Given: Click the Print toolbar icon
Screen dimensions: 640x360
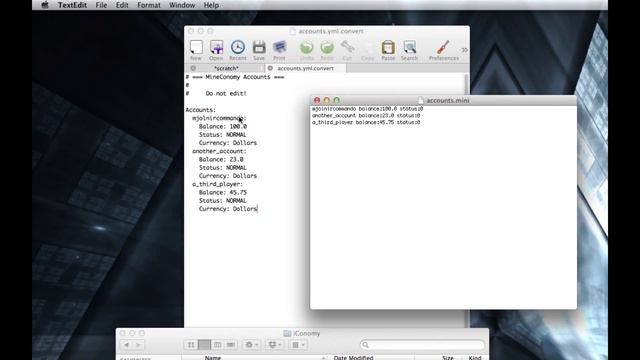Looking at the screenshot, I should point(280,47).
